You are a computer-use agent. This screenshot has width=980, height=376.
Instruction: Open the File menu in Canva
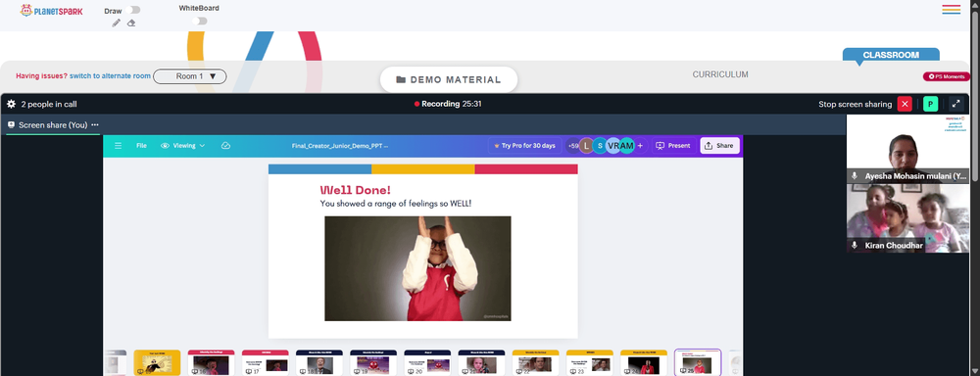pos(141,146)
